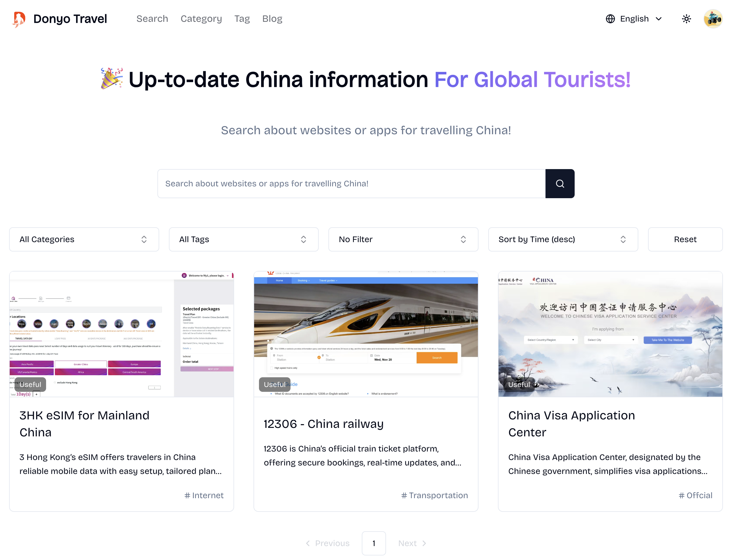The width and height of the screenshot is (729, 560).
Task: Open the No Filter dropdown
Action: pyautogui.click(x=403, y=239)
